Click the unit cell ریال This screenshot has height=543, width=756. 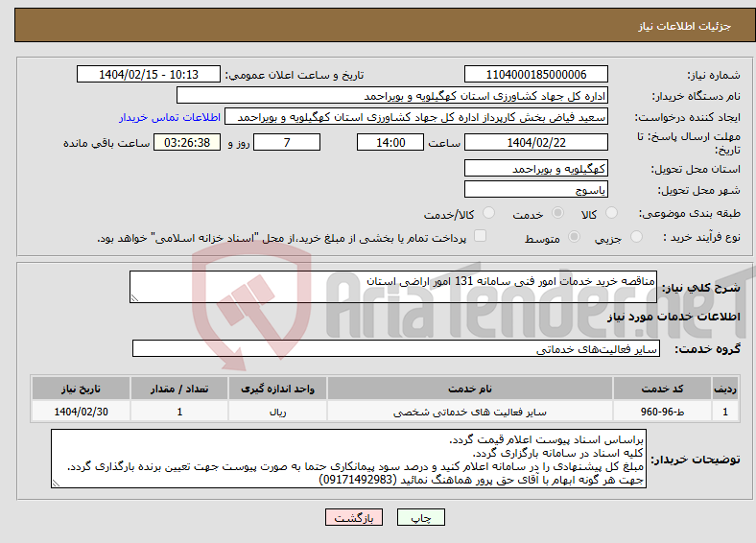[277, 412]
